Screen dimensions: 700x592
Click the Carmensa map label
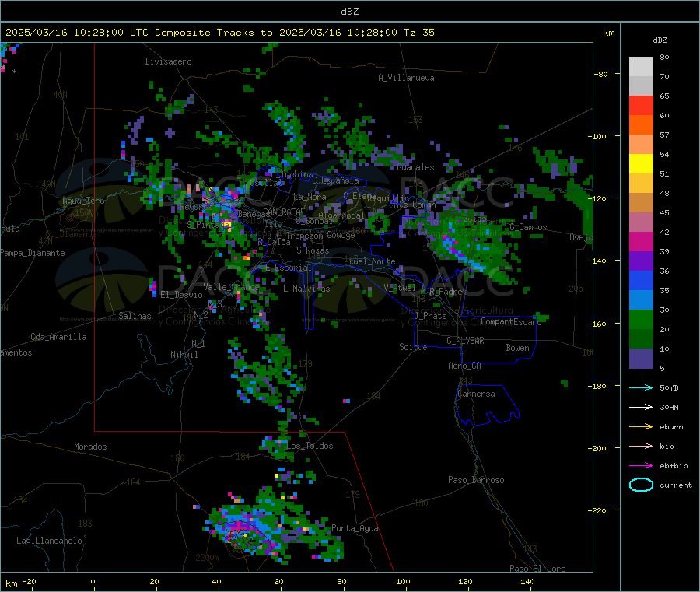tap(476, 394)
